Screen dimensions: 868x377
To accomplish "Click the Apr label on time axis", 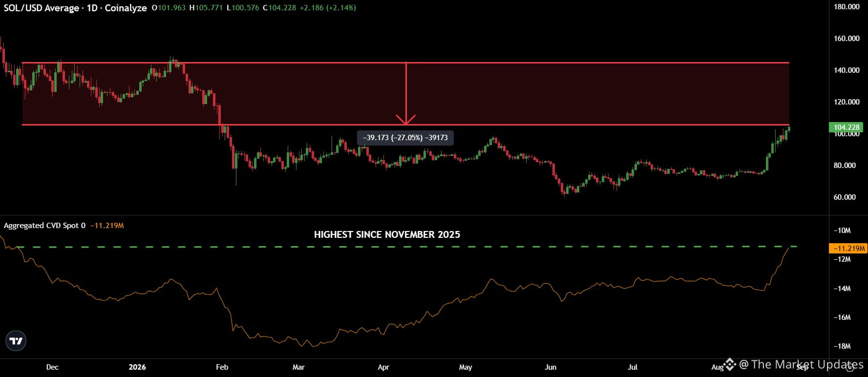I will pos(383,367).
